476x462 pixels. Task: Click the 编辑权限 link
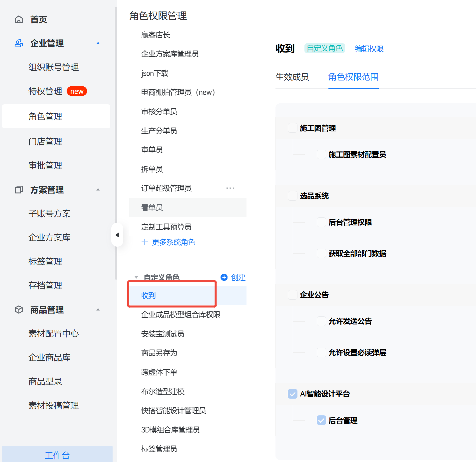(x=369, y=49)
